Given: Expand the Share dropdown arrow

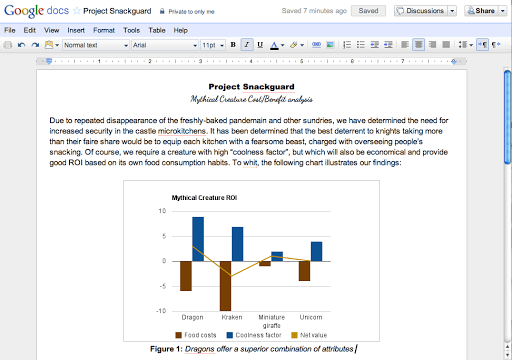Looking at the screenshot, I should point(503,11).
